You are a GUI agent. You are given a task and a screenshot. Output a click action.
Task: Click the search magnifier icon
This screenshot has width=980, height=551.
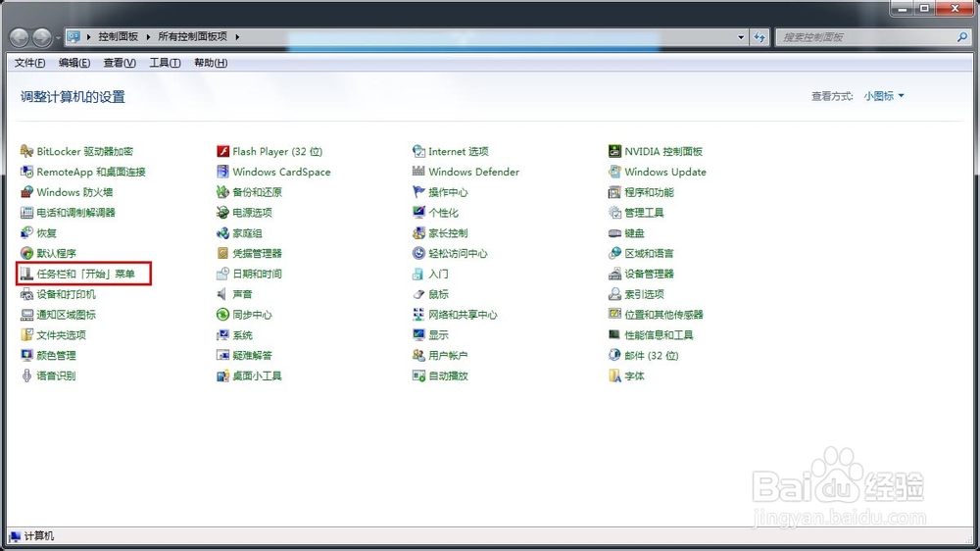coord(962,37)
